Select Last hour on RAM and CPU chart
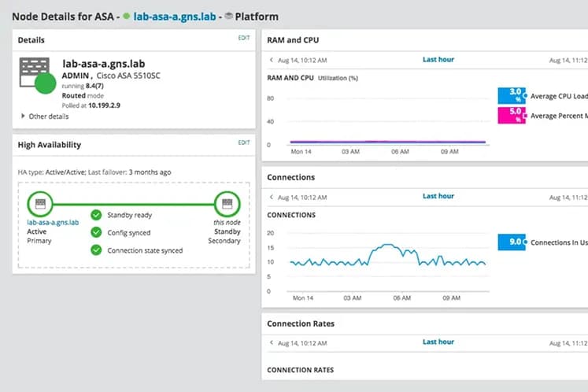The height and width of the screenshot is (392, 588). point(438,60)
